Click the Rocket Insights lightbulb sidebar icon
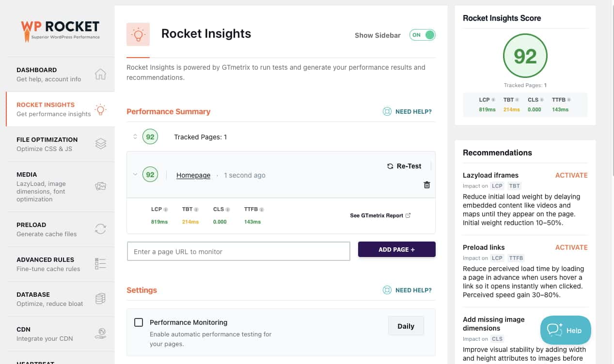The width and height of the screenshot is (614, 364). point(100,109)
